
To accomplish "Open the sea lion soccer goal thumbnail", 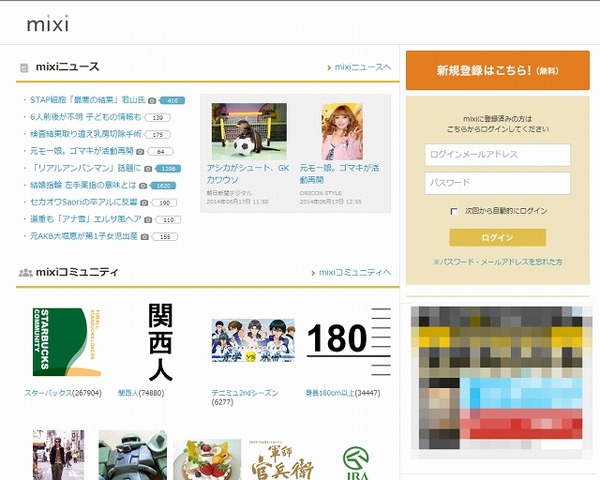I will [249, 131].
